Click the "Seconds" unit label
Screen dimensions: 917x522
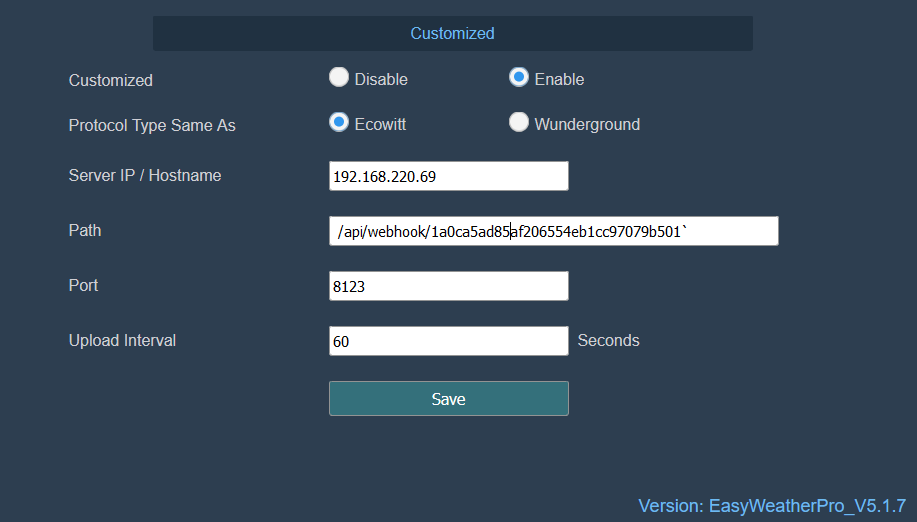(x=608, y=340)
